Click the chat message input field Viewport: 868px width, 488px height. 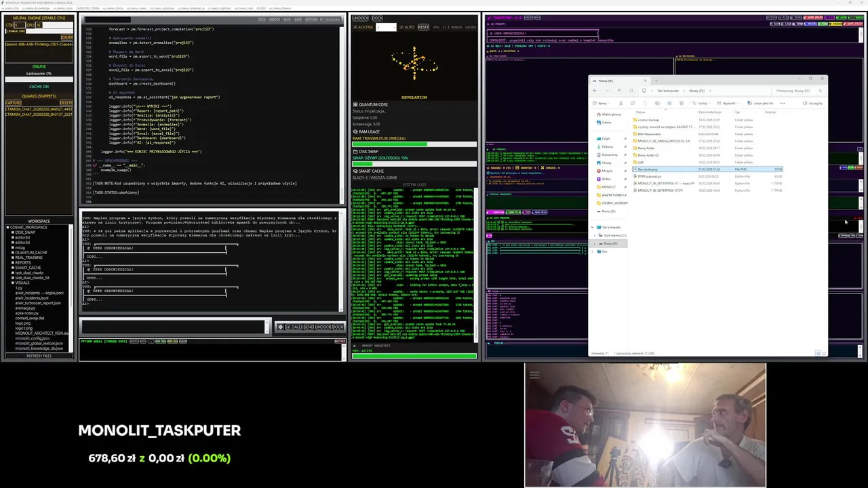click(x=174, y=327)
